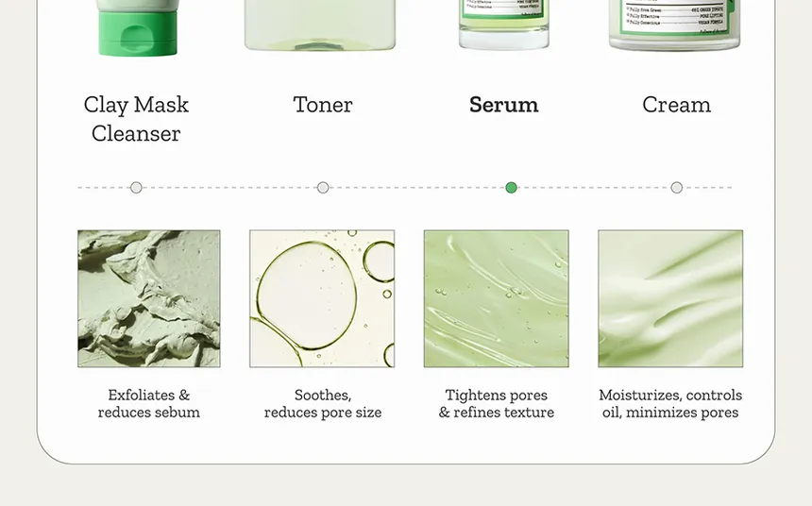The image size is (812, 506).
Task: Switch to the Toner step label
Action: [323, 105]
